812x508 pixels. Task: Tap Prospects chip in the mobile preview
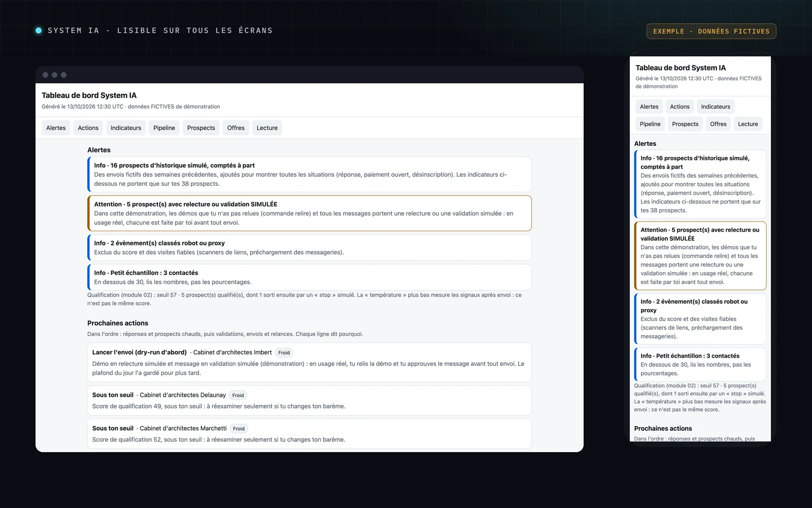[685, 124]
